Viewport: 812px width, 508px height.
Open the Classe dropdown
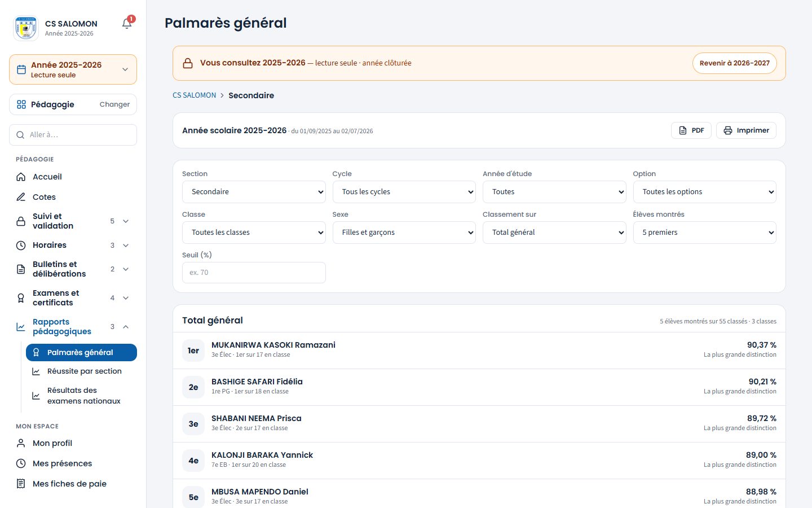click(254, 233)
